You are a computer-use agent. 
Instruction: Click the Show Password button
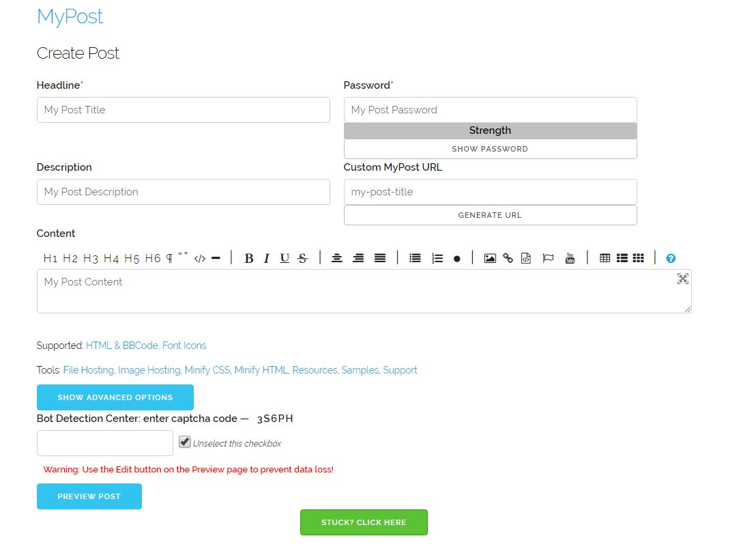(x=491, y=149)
